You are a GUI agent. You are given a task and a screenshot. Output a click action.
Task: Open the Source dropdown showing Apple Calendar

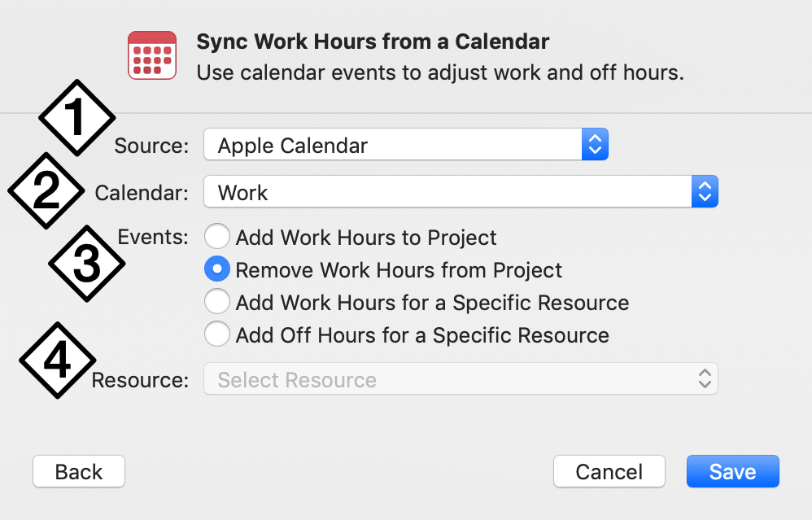[406, 145]
